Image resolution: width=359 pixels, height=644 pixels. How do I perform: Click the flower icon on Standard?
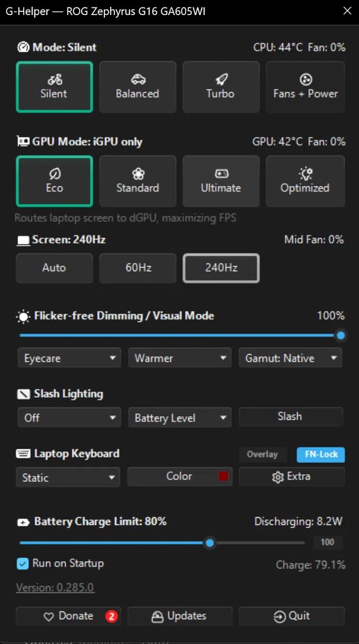click(x=138, y=174)
